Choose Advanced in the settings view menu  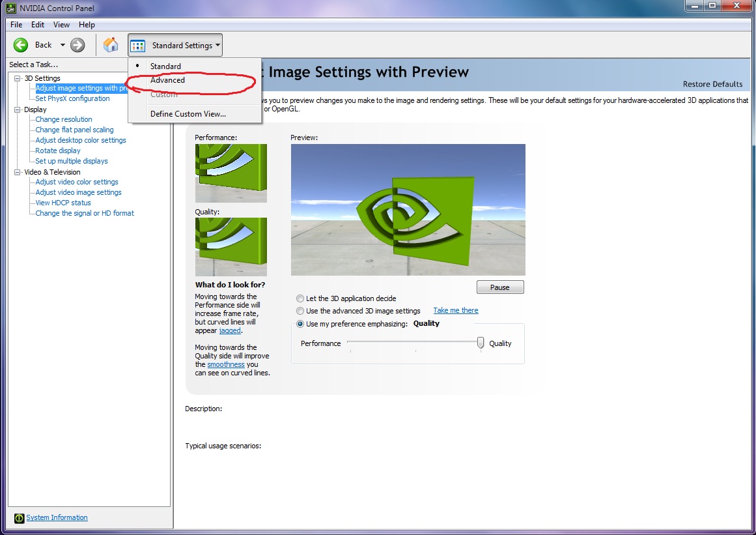[x=167, y=80]
